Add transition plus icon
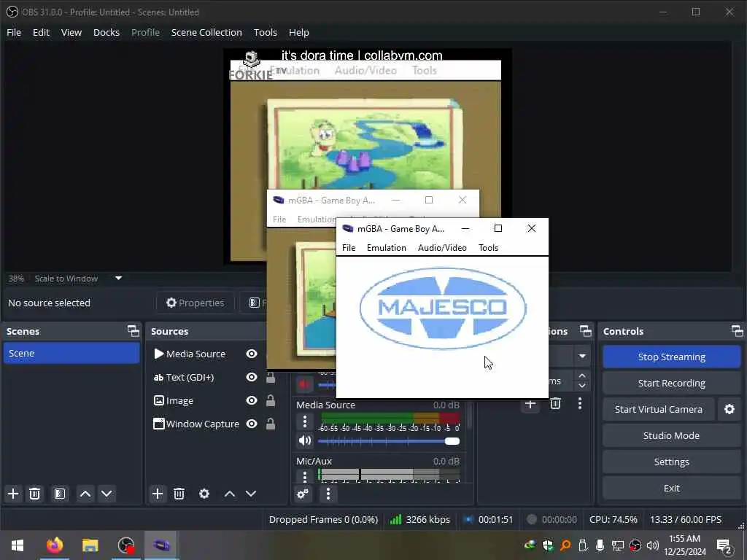The width and height of the screenshot is (747, 560). [x=530, y=404]
